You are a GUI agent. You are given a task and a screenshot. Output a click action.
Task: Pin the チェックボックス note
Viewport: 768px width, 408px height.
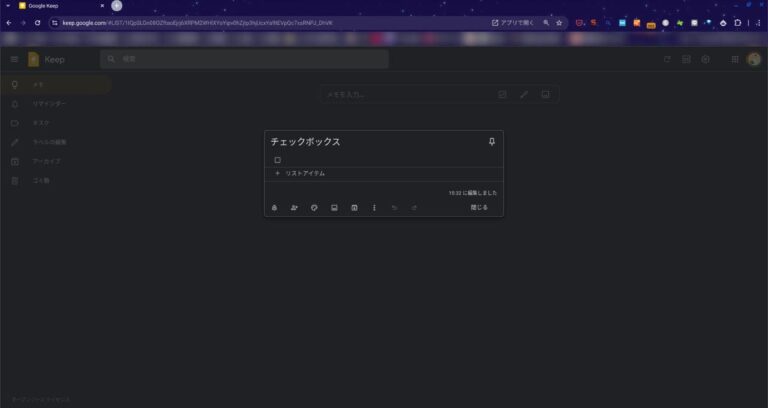tap(492, 142)
